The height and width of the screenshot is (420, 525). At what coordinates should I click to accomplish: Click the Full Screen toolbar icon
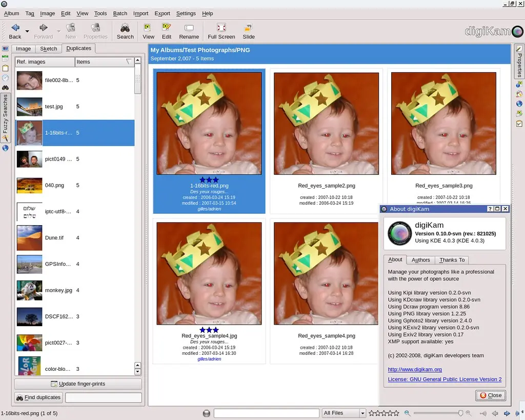pos(221,28)
